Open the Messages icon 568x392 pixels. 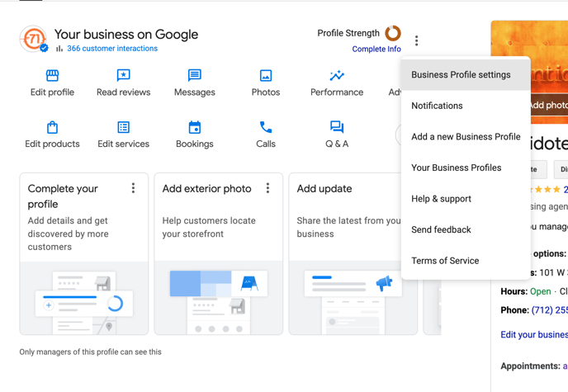194,76
